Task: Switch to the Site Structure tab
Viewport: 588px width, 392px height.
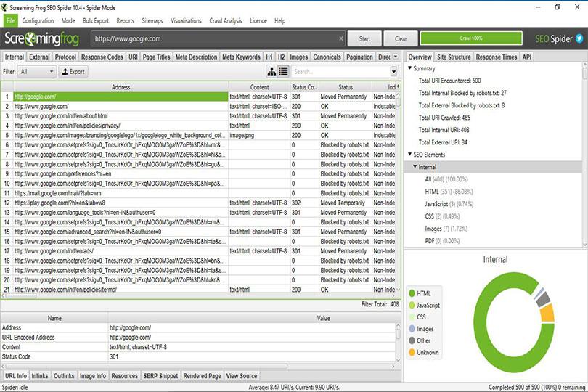Action: 454,57
